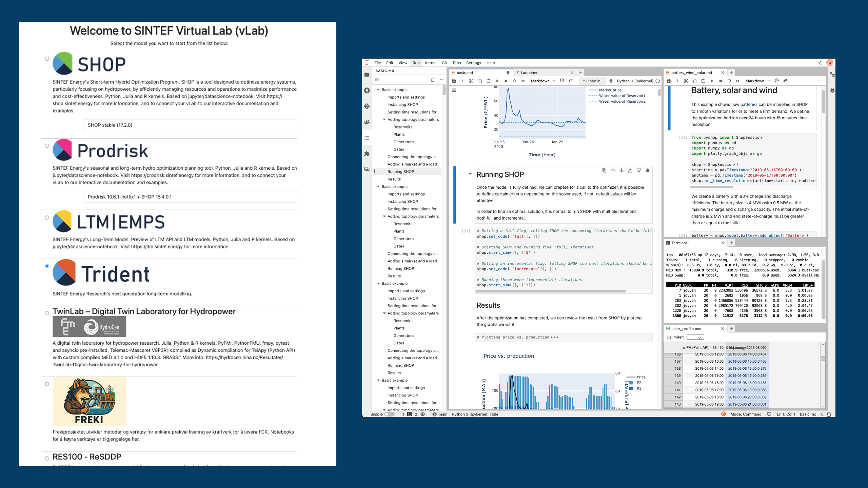Viewport: 868px width, 488px height.
Task: Click the Open in... button
Action: coord(594,81)
